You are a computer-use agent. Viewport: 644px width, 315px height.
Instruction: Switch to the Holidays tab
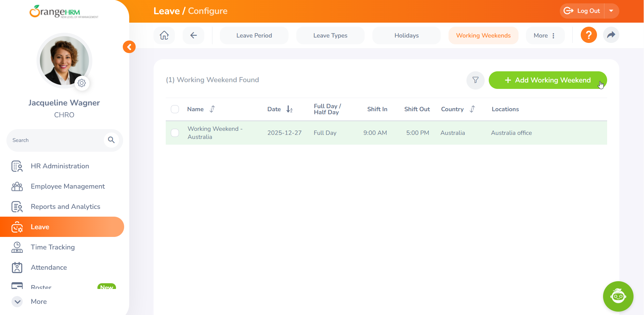click(406, 35)
